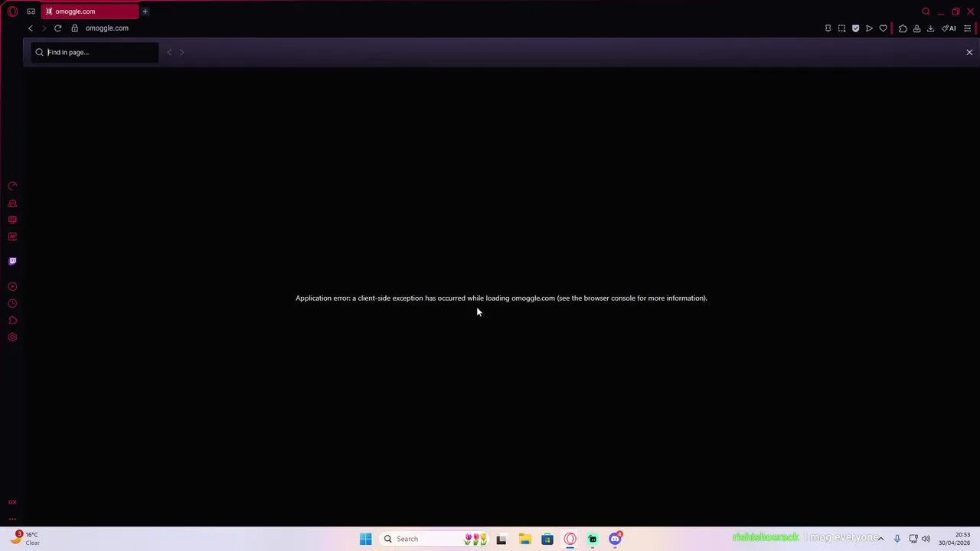980x551 pixels.
Task: Open GX Corner gamepad icon
Action: 31,11
